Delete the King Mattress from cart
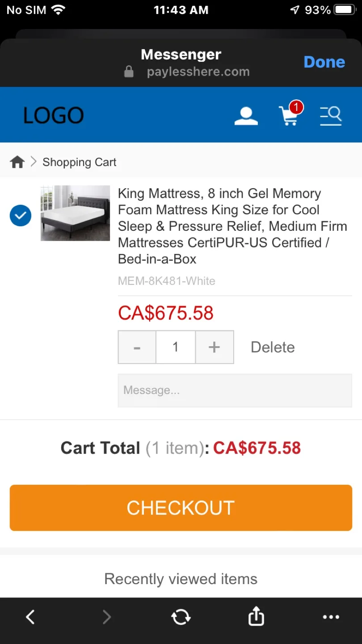Viewport: 362px width, 644px height. [x=272, y=347]
